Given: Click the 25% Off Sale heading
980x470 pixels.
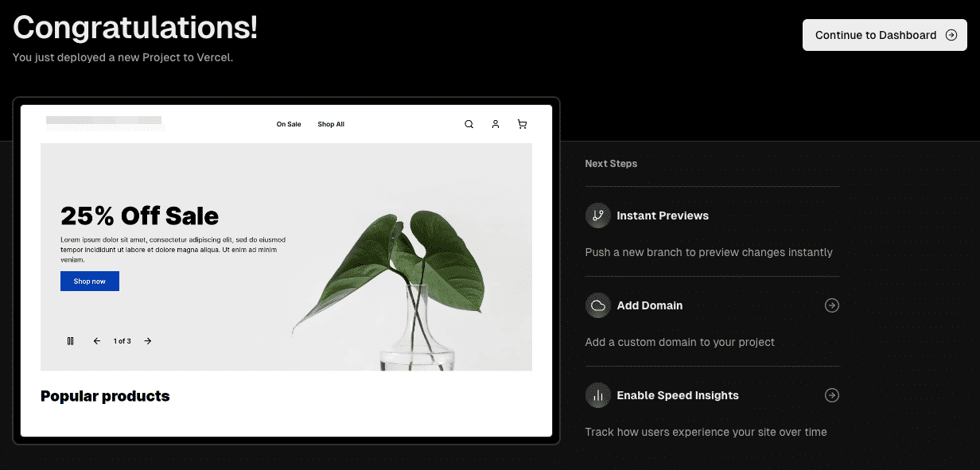Looking at the screenshot, I should [x=139, y=216].
